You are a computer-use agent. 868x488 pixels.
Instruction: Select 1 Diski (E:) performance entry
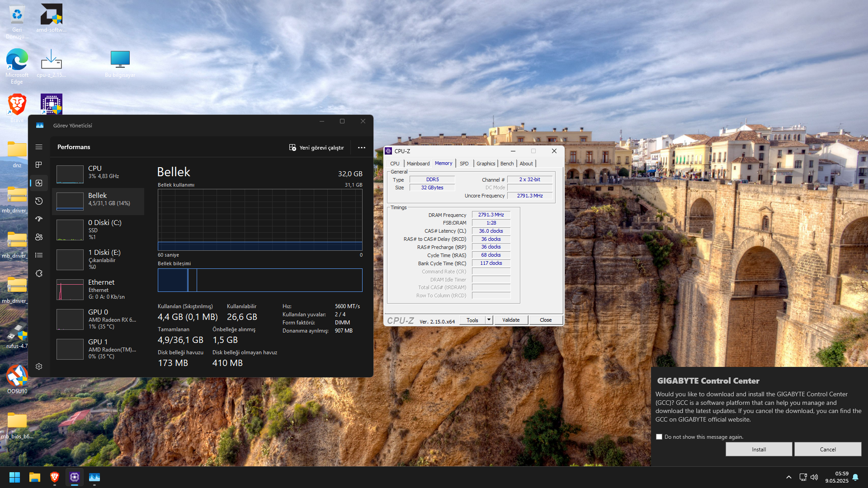pos(98,259)
